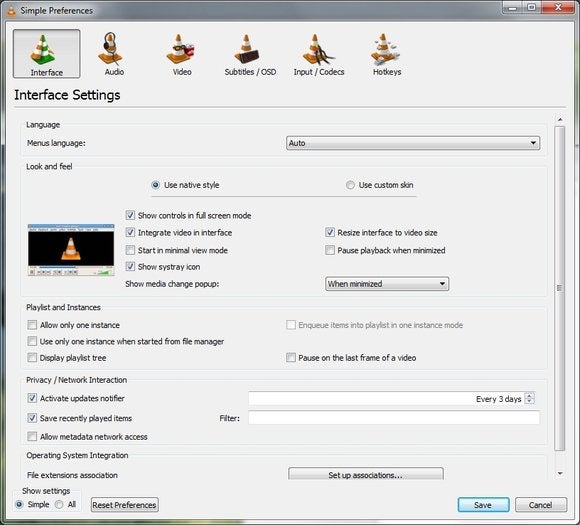Viewport: 580px width, 525px height.
Task: Open Subtitles / OSD preferences icon
Action: point(247,49)
